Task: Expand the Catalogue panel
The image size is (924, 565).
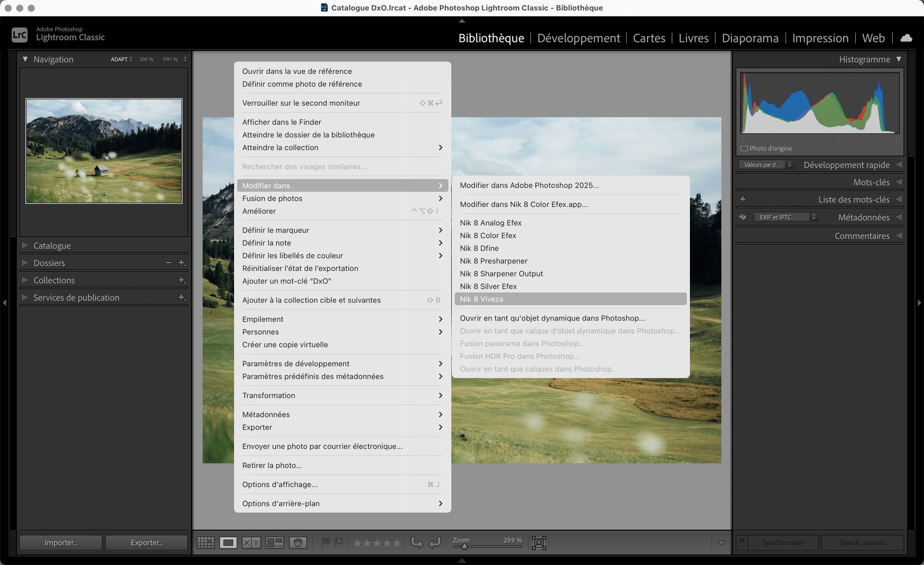Action: [x=25, y=246]
